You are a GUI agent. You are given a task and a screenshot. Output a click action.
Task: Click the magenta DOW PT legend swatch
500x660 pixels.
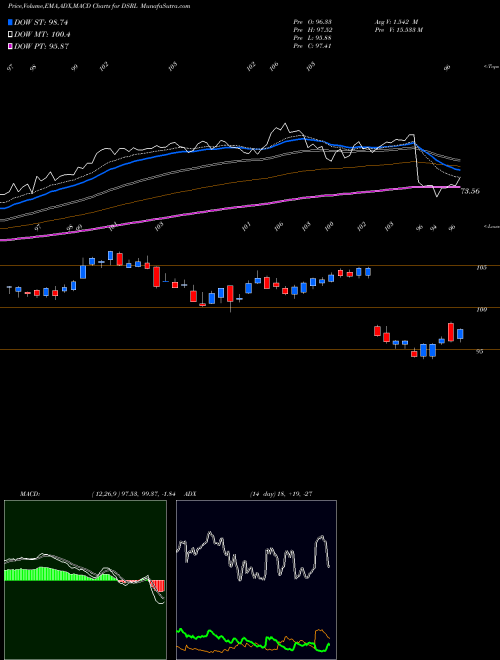11,46
